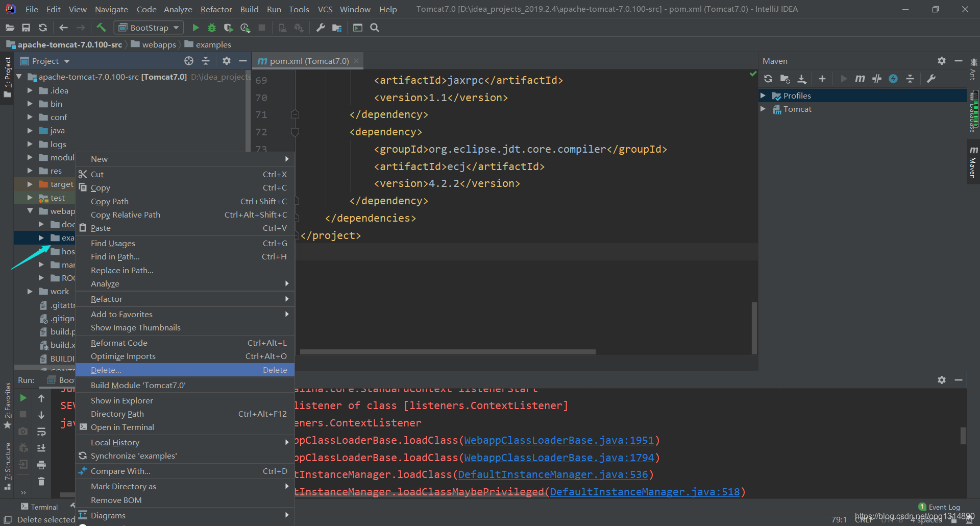
Task: Toggle soft-wrap in the Run console
Action: (41, 432)
